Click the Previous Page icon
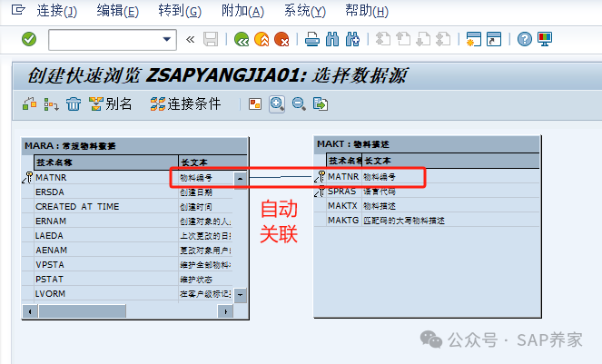Viewport: 602px width, 364px height. click(403, 39)
